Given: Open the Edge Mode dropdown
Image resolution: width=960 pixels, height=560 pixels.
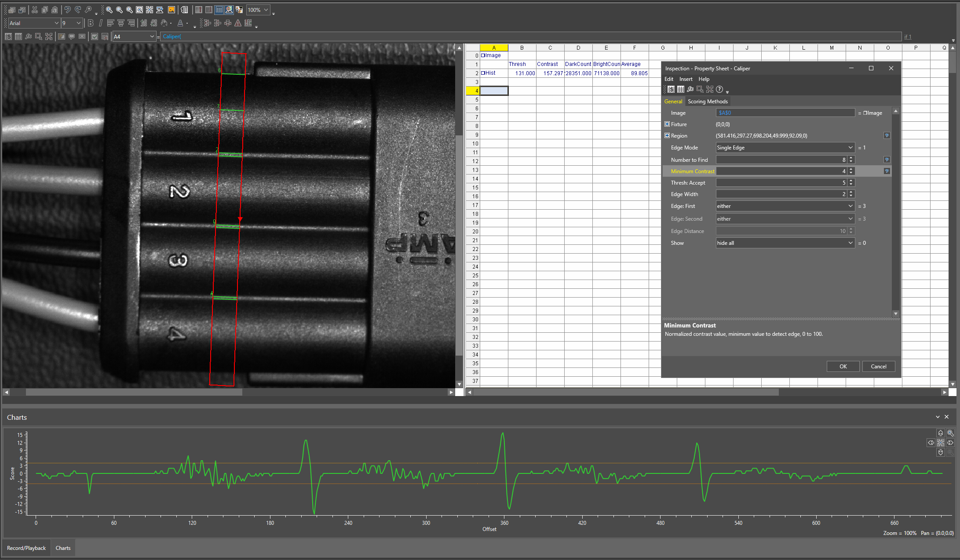Looking at the screenshot, I should [850, 148].
